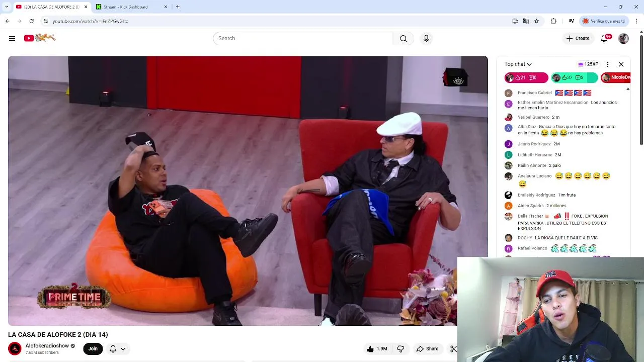This screenshot has width=644, height=362.
Task: Open the 125XP crown badge
Action: pos(588,64)
